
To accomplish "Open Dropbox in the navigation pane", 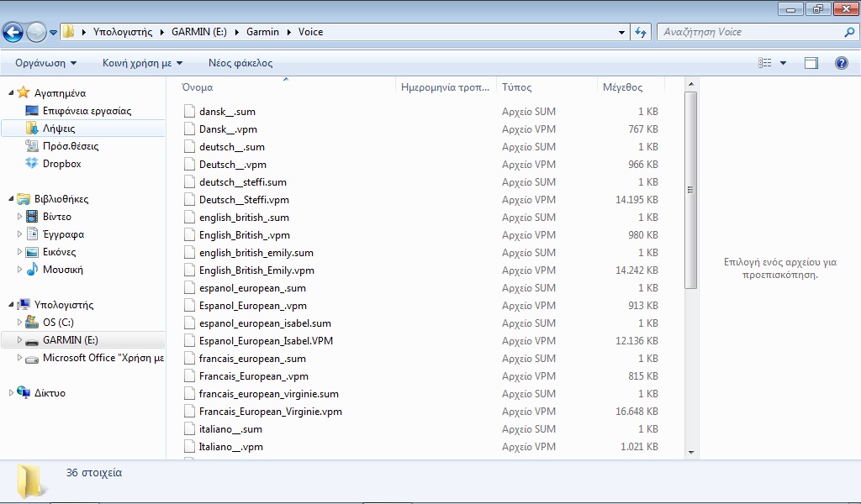I will coord(62,164).
